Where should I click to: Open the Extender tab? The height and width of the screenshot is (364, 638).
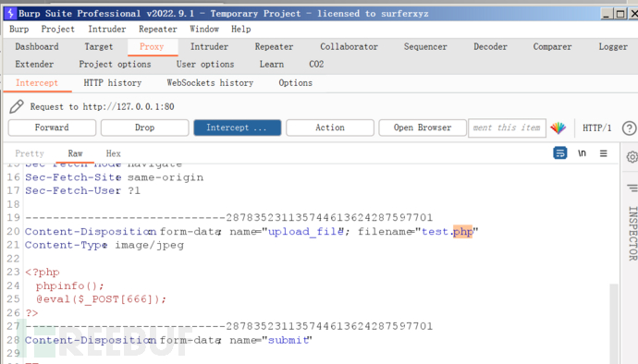tap(34, 65)
